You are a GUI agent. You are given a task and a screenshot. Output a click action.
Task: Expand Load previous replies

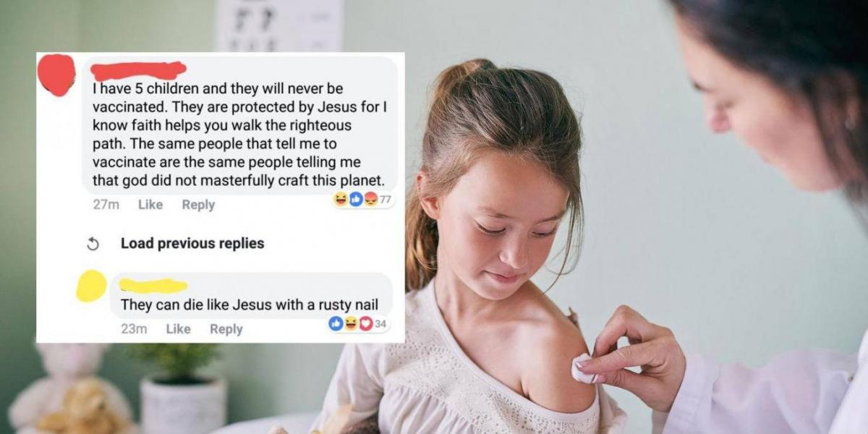[192, 244]
